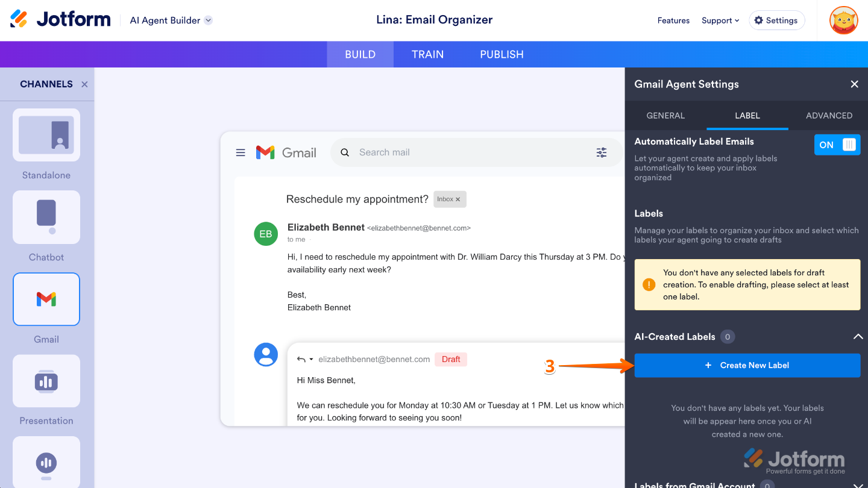Open the AI Agent Builder dropdown
The height and width of the screenshot is (488, 868).
171,20
